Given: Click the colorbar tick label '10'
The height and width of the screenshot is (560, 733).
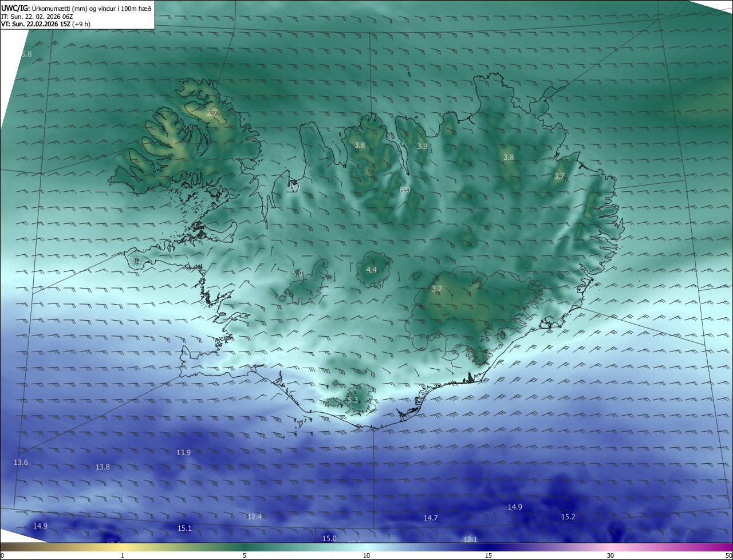Looking at the screenshot, I should (366, 555).
